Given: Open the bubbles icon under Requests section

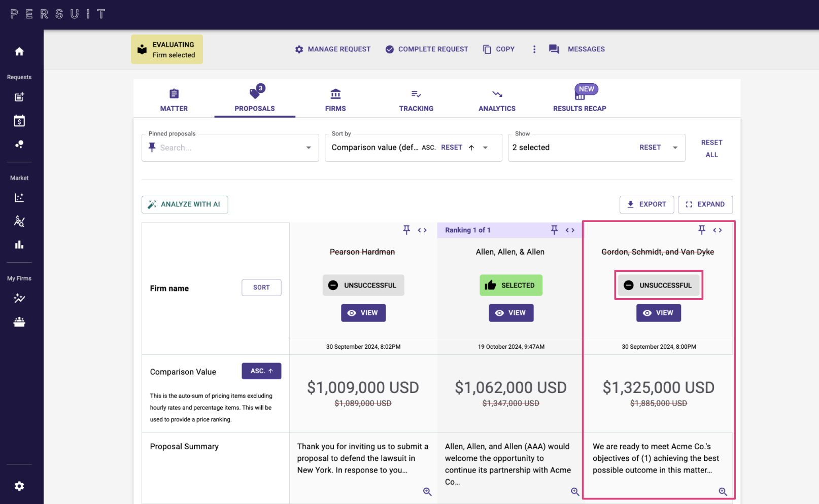Looking at the screenshot, I should tap(19, 145).
